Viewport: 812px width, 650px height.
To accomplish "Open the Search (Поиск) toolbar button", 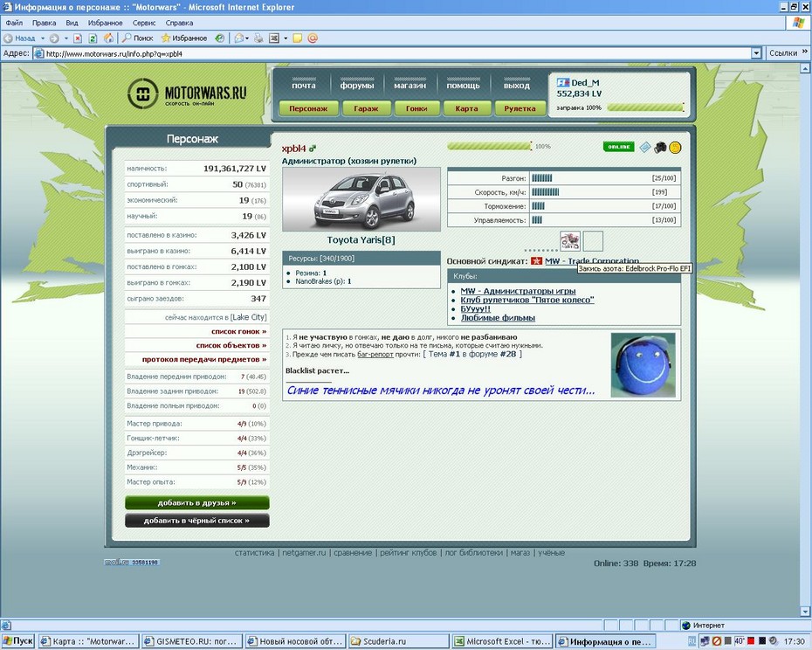I will pos(138,38).
